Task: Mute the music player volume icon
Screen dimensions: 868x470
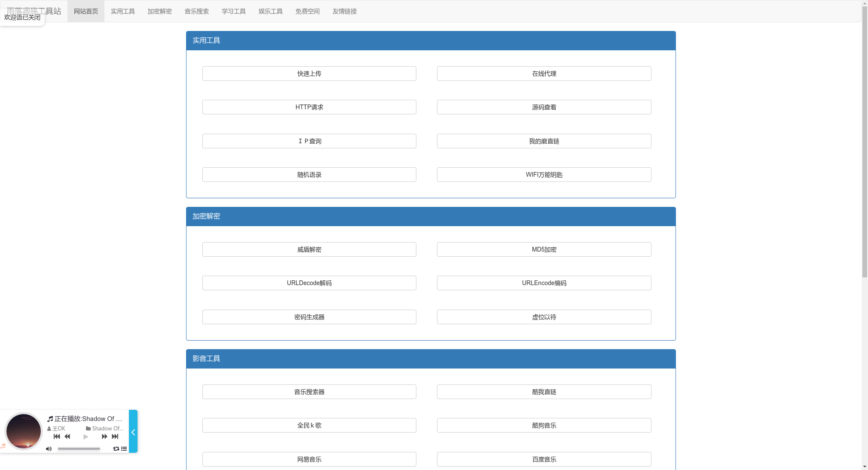Action: tap(49, 449)
